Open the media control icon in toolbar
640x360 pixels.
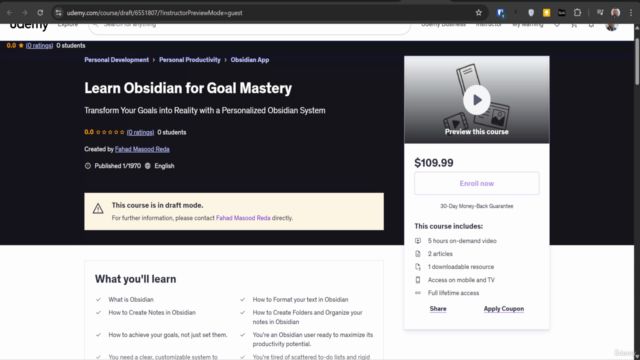click(600, 13)
